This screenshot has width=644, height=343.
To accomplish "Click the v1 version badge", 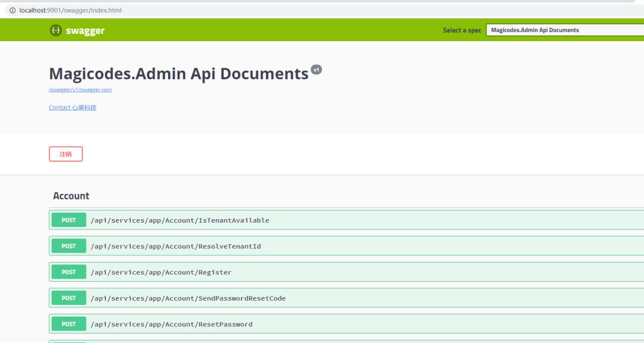I will tap(316, 70).
